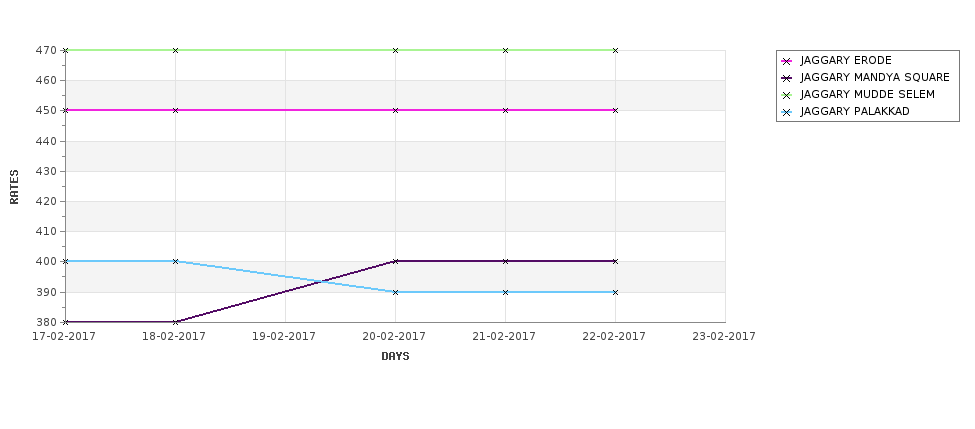Viewport: 975px width, 429px height.
Task: Click the Erode 450 point on 18-02-2017
Action: 175,111
